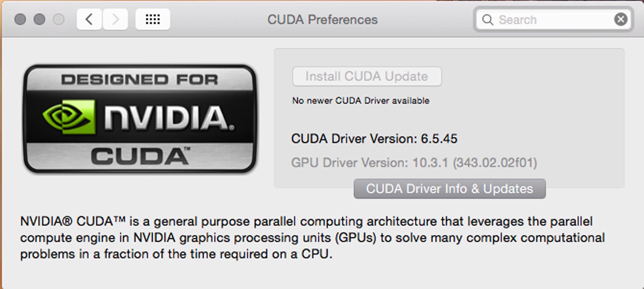This screenshot has height=289, width=644.
Task: Click the CUDA wordmark on the badge
Action: tap(140, 157)
